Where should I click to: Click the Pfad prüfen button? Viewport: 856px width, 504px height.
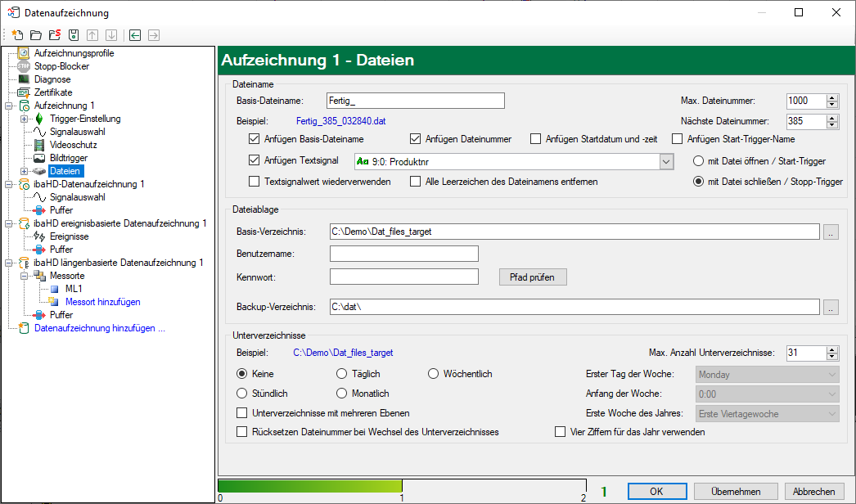click(532, 277)
